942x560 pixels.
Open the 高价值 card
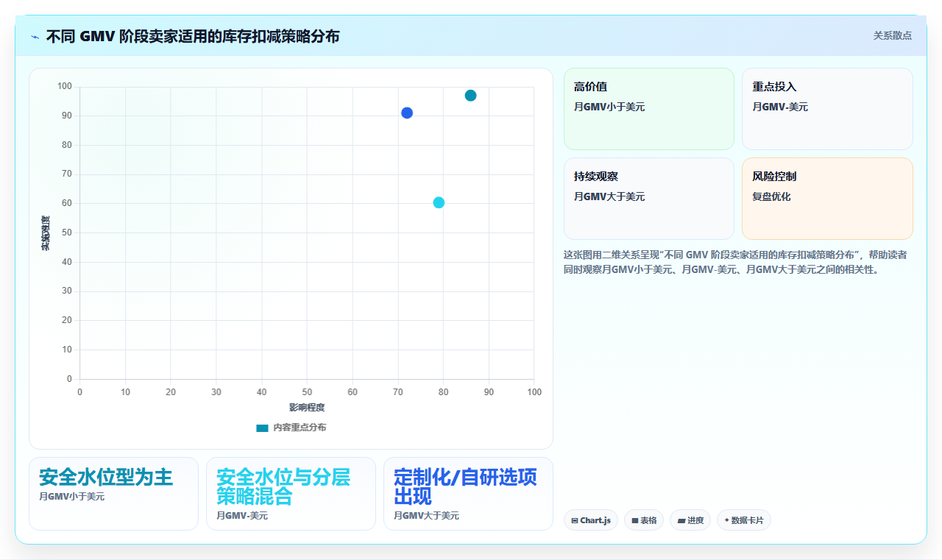pos(649,109)
